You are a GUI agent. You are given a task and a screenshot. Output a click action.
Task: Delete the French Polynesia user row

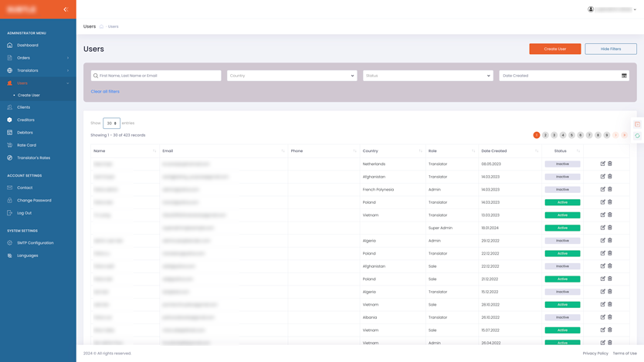click(x=610, y=189)
